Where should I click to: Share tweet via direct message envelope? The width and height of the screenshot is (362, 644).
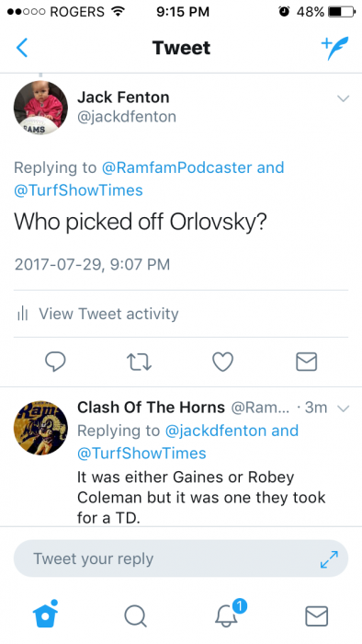(x=307, y=362)
